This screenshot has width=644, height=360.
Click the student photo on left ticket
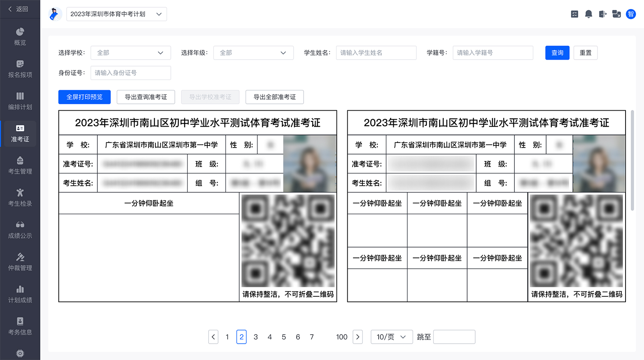(x=310, y=163)
